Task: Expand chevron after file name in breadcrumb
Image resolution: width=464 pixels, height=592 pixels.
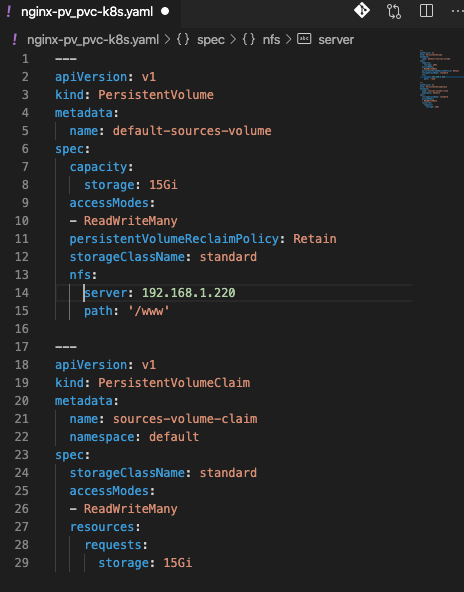Action: [x=167, y=39]
